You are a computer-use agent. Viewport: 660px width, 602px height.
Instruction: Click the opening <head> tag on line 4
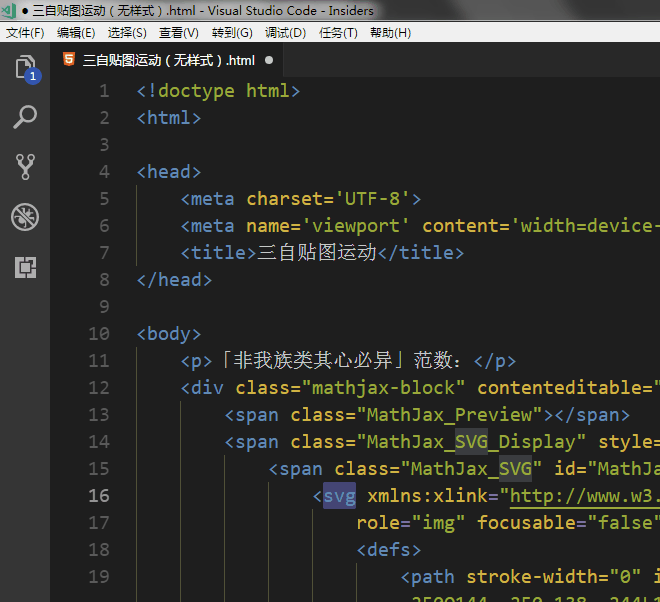click(169, 172)
